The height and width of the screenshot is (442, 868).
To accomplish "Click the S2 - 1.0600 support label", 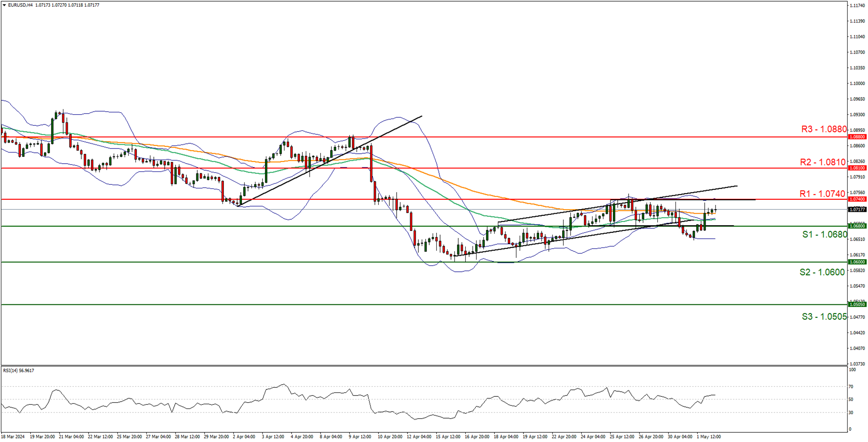I will coord(822,272).
